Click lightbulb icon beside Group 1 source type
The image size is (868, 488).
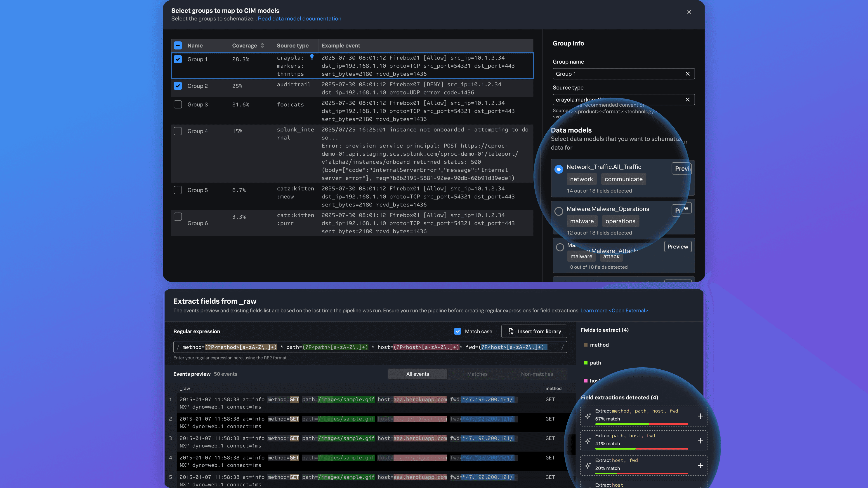pos(312,57)
